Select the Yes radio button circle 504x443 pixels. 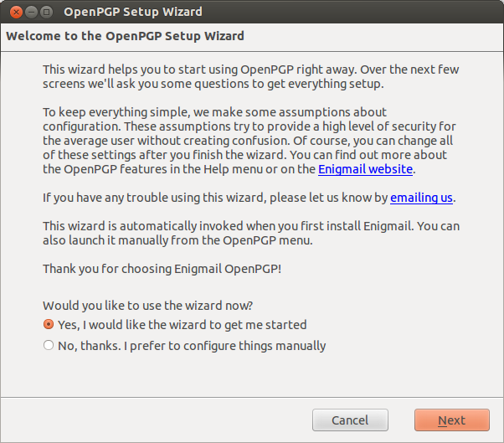coord(49,324)
